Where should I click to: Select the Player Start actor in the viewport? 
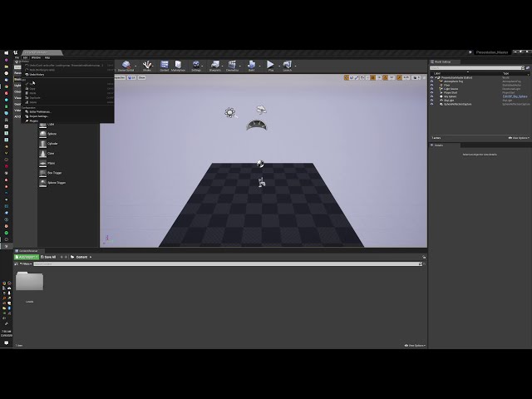261,182
